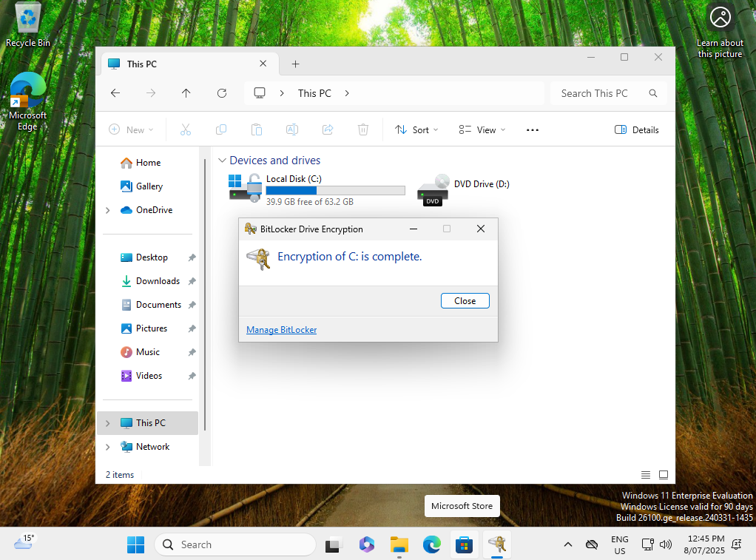The image size is (756, 560).
Task: Open the DVD Drive (D:) icon
Action: point(433,189)
